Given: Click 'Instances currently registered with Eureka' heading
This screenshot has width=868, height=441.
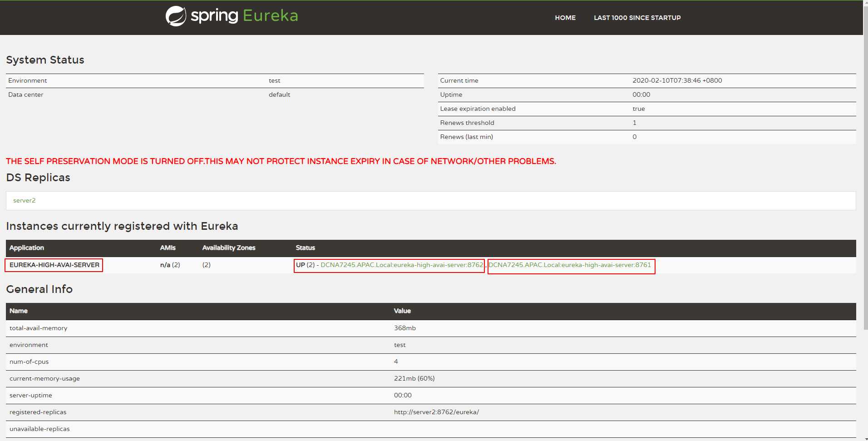Looking at the screenshot, I should point(122,226).
